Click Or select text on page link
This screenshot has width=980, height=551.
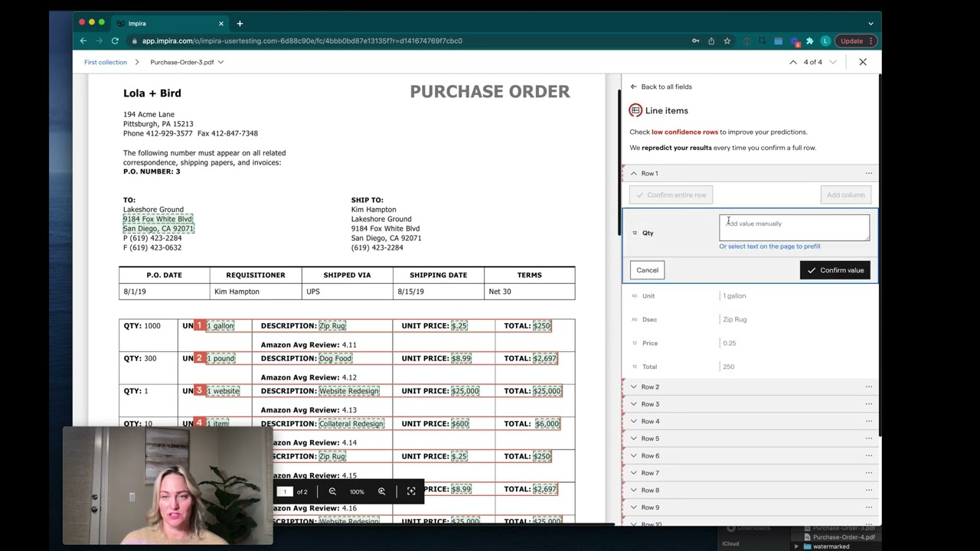(x=769, y=246)
